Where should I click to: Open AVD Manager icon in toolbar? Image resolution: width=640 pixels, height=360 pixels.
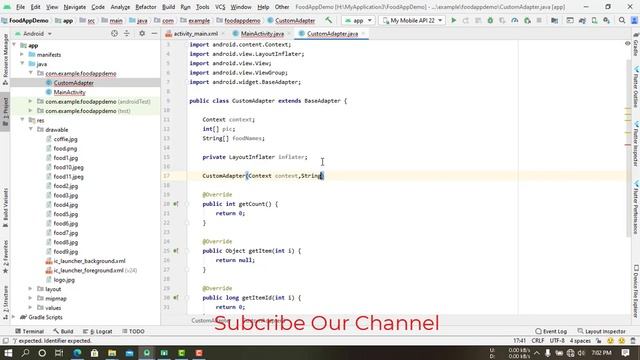[x=594, y=20]
